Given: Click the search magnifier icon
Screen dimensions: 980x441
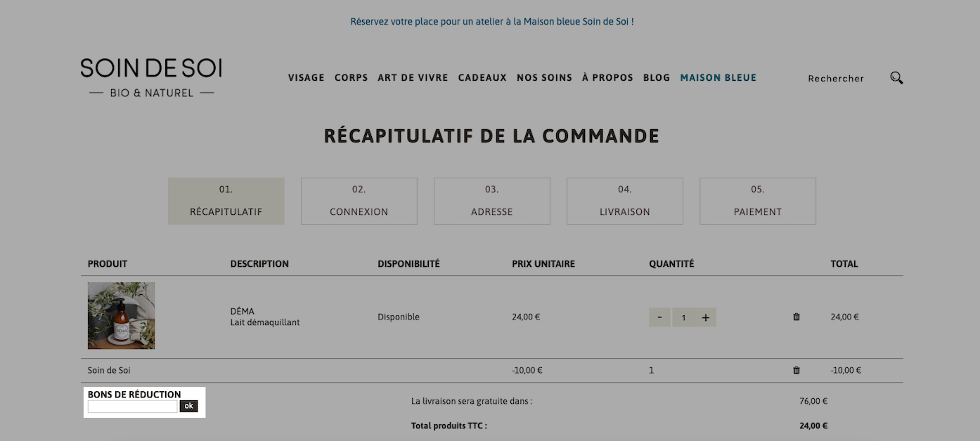Looking at the screenshot, I should [x=896, y=78].
